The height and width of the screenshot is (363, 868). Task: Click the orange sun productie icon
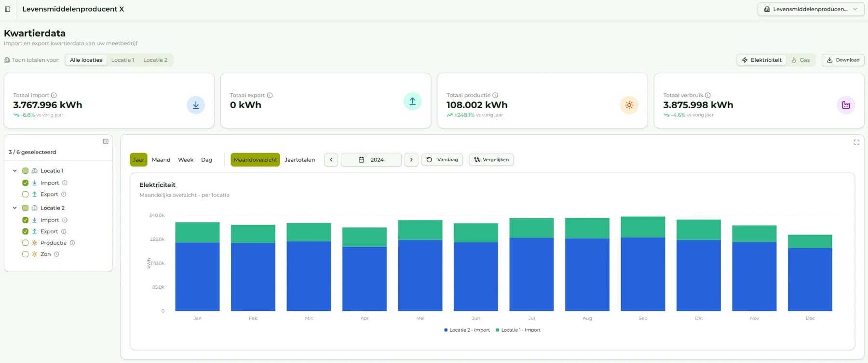coord(629,105)
